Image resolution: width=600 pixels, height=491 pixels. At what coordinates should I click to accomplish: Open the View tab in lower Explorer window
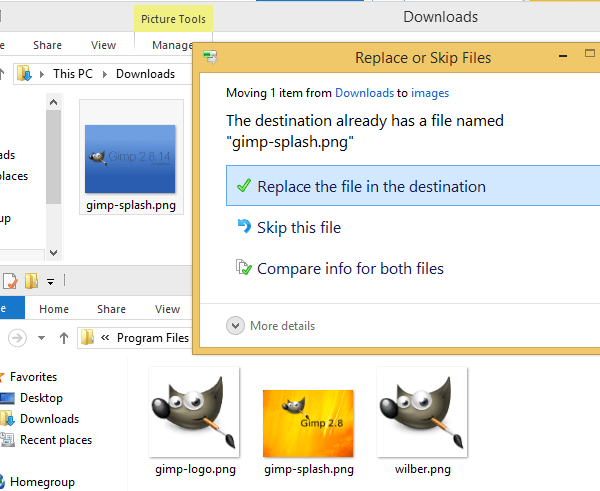click(x=167, y=309)
